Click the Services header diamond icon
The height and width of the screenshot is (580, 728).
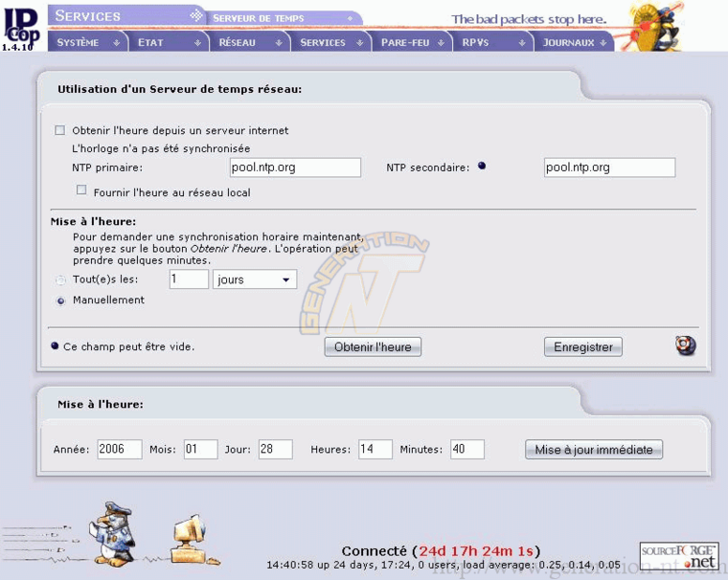196,15
